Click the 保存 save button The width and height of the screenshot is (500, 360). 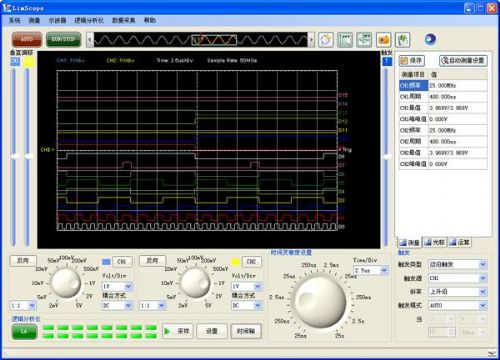pos(412,61)
